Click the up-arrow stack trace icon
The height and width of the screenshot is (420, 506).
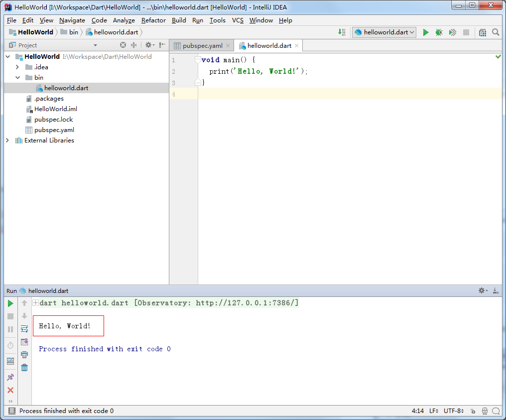pos(24,303)
